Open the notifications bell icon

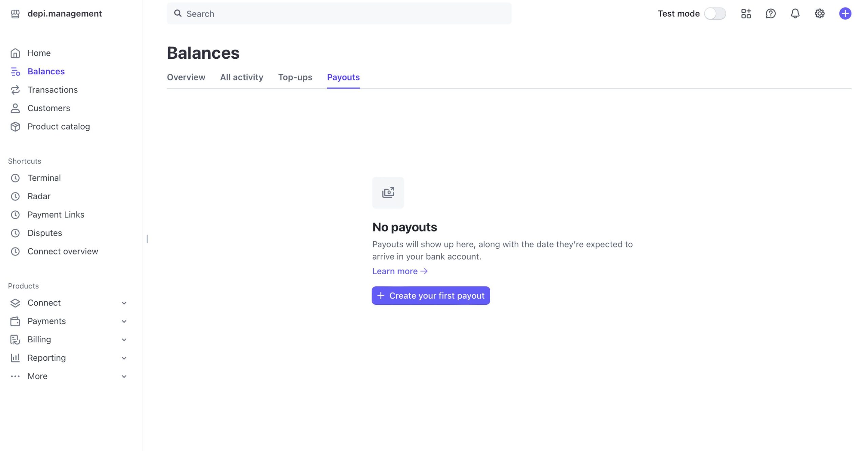[795, 14]
